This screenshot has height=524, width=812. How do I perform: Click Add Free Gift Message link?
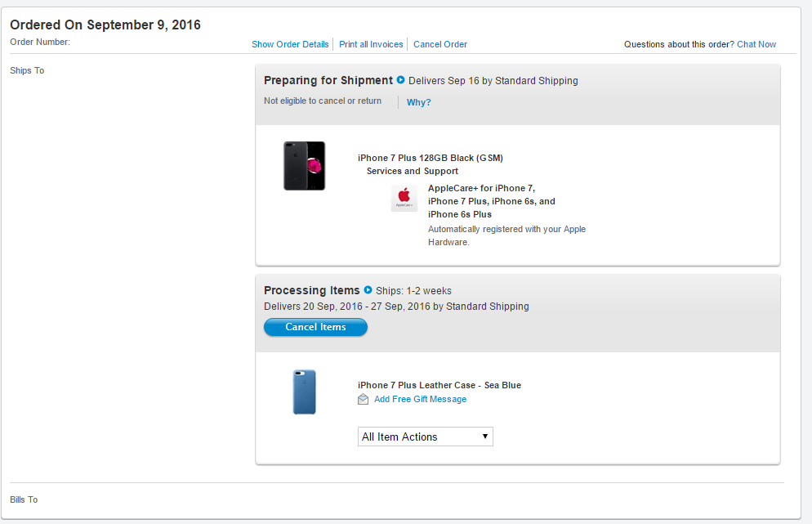point(420,399)
